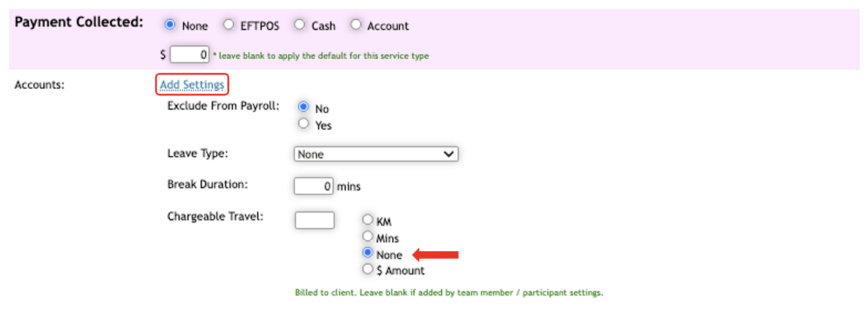The height and width of the screenshot is (326, 868).
Task: Set Exclude From Payroll to Yes
Action: (303, 124)
